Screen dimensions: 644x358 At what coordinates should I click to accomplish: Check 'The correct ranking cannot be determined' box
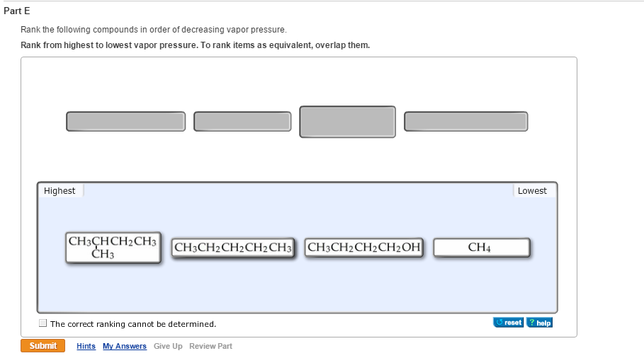[43, 323]
